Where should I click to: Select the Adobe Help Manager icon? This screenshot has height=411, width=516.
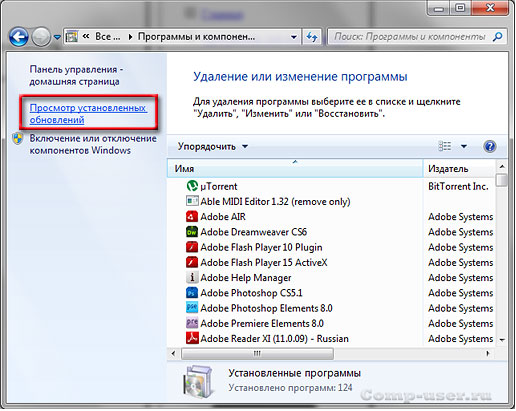pos(192,277)
